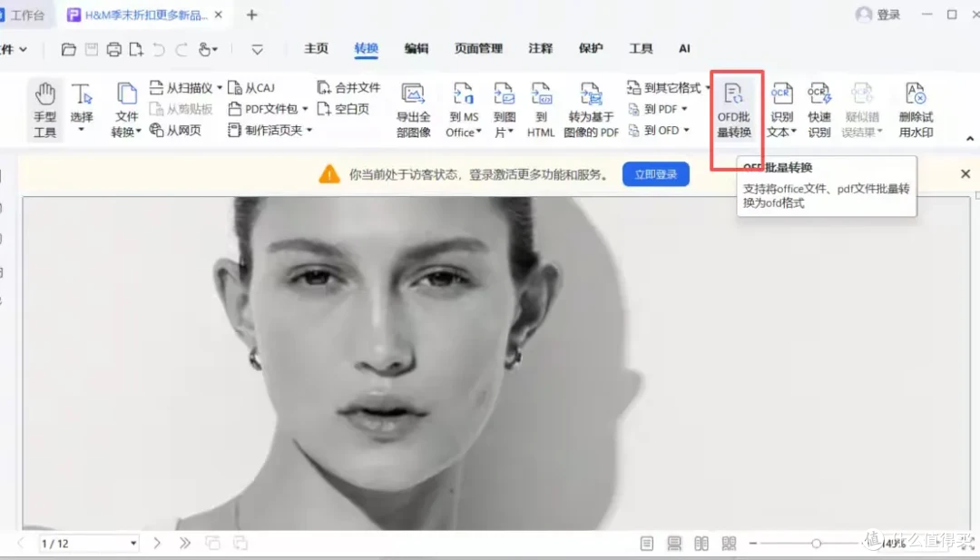Click Make loose-leaf binder (制作活页夹)
This screenshot has width=980, height=560.
coord(270,130)
